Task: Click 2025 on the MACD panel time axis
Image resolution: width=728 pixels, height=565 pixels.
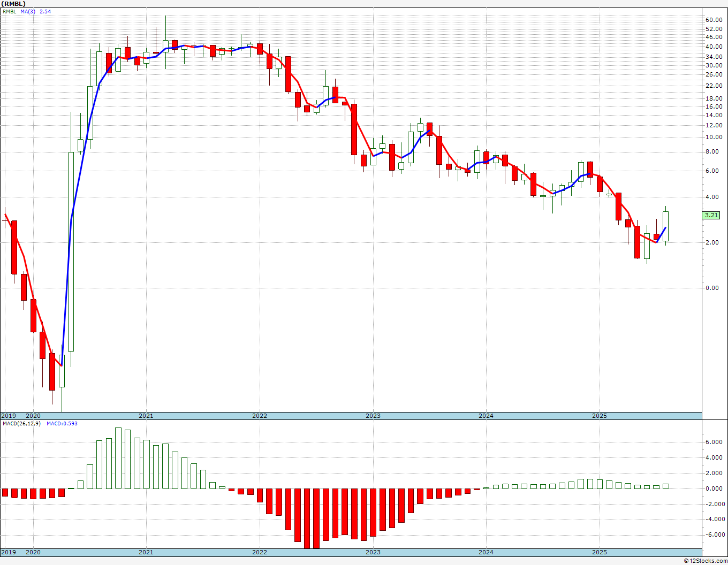Action: [600, 552]
